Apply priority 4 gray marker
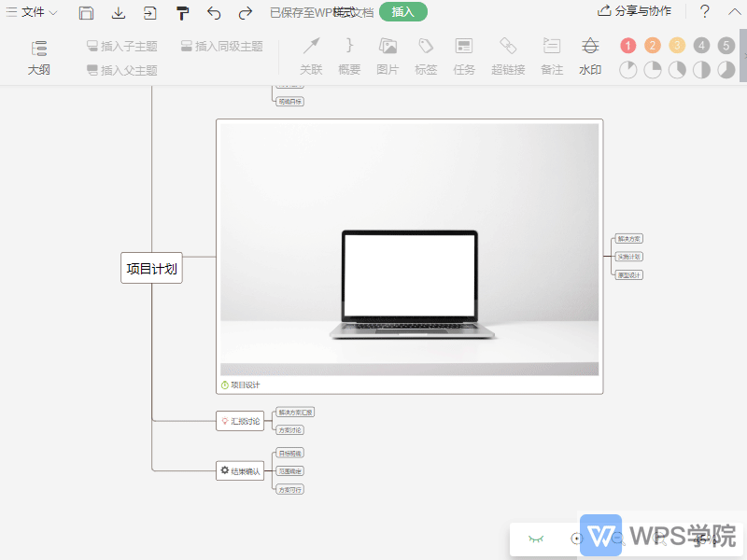 (701, 46)
